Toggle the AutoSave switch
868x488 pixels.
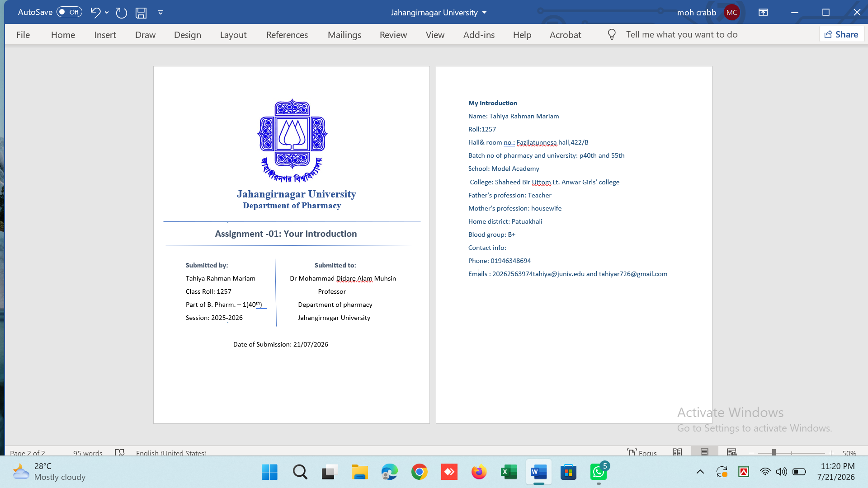[x=69, y=12]
